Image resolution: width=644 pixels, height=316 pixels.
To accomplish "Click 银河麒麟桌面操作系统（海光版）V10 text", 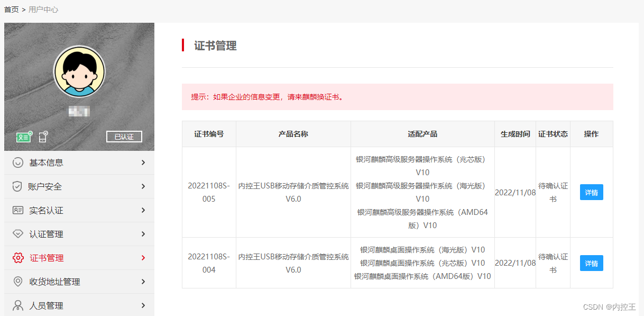I will pyautogui.click(x=422, y=250).
